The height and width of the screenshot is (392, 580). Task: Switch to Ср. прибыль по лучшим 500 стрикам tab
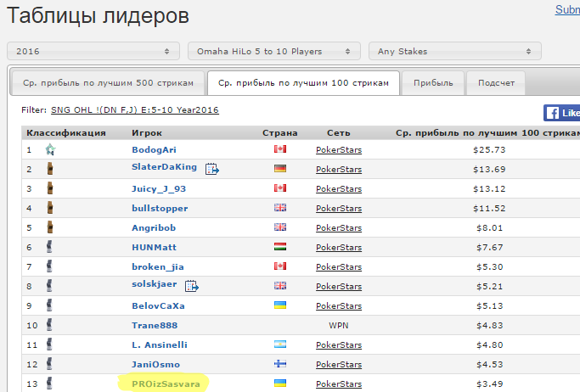[108, 83]
